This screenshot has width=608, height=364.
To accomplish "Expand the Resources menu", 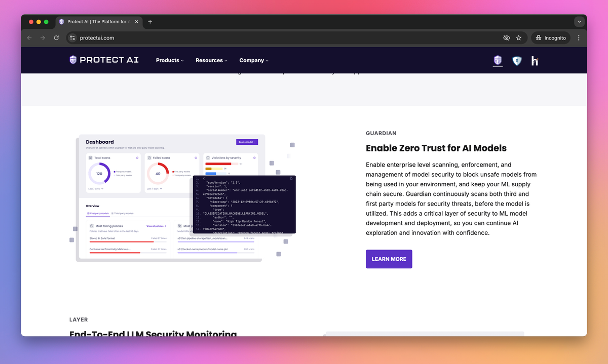I will tap(211, 60).
